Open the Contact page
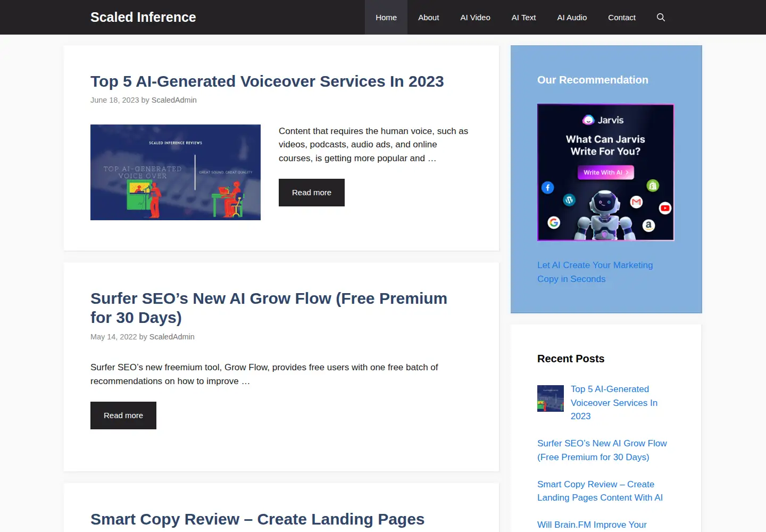This screenshot has width=766, height=532. pyautogui.click(x=622, y=17)
